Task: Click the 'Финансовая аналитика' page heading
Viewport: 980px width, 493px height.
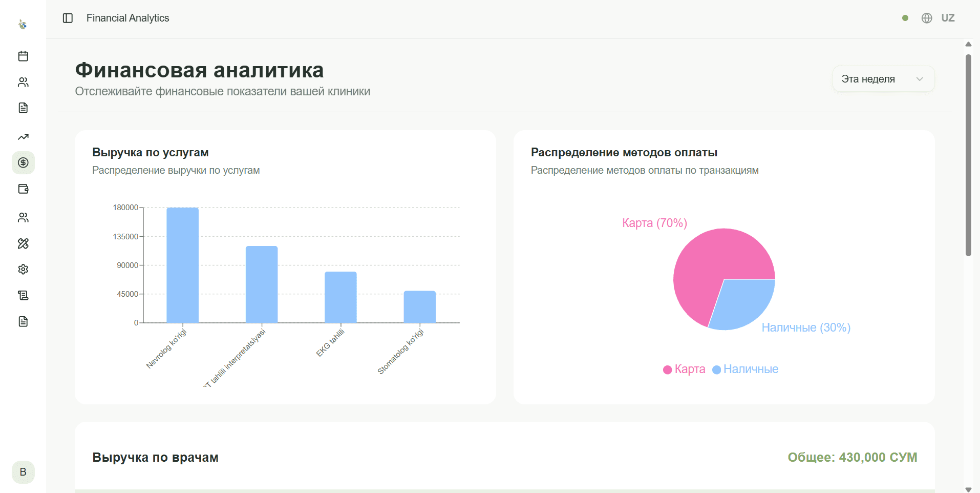Action: 200,70
